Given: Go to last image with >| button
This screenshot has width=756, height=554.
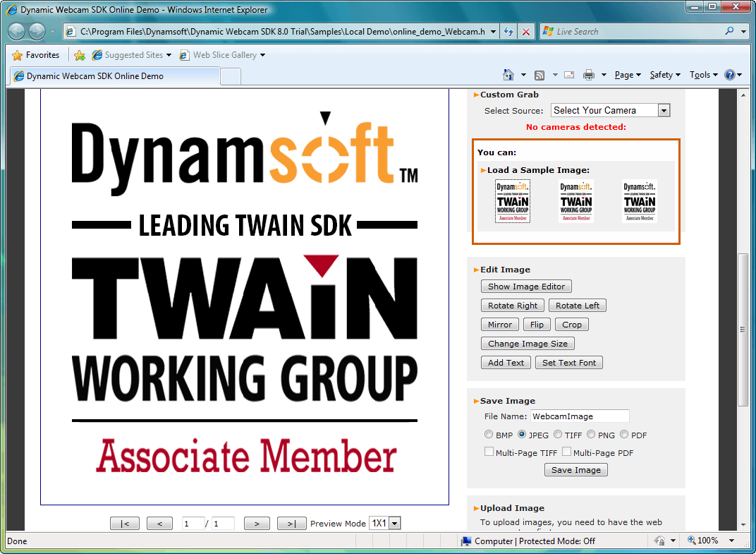Looking at the screenshot, I should point(291,524).
